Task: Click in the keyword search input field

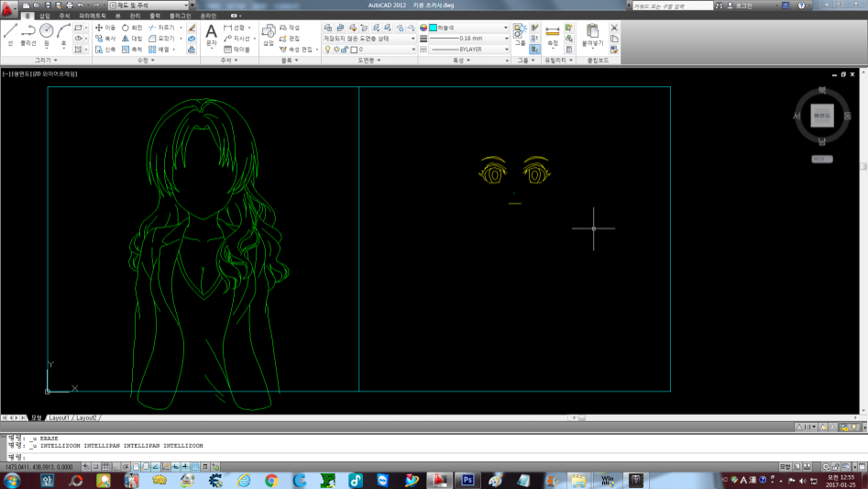Action: (x=672, y=6)
